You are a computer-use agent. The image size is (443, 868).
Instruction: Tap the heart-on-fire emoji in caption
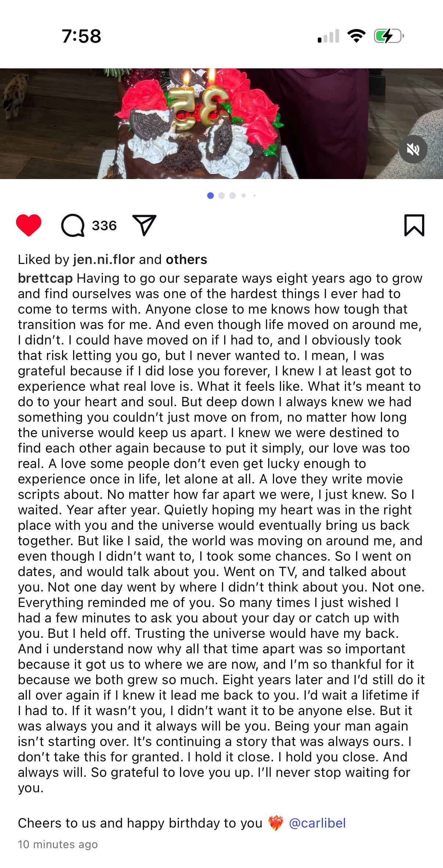click(x=275, y=823)
